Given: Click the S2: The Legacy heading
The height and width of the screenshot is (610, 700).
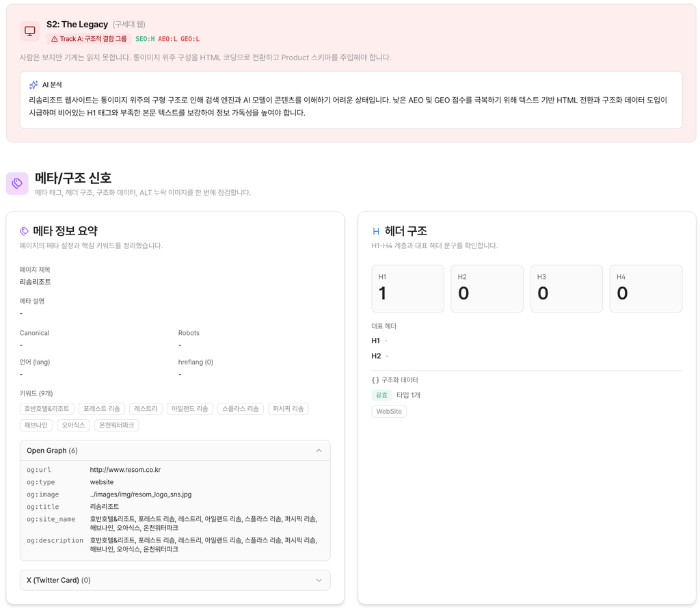Looking at the screenshot, I should [77, 25].
